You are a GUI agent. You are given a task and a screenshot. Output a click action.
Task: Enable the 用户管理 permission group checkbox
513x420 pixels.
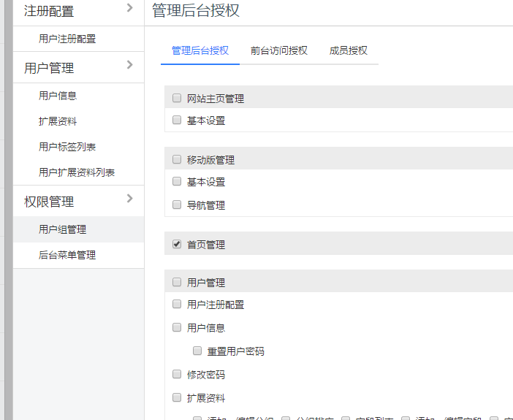click(x=177, y=282)
